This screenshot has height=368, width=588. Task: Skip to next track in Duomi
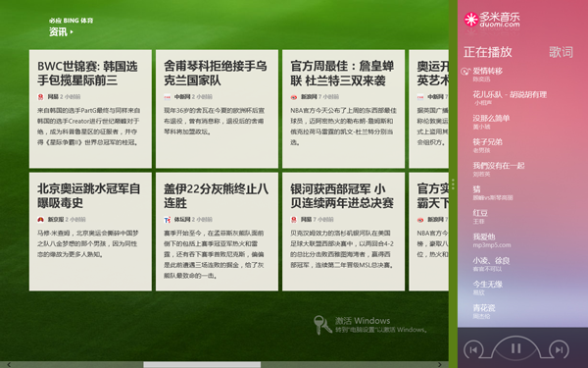[560, 350]
